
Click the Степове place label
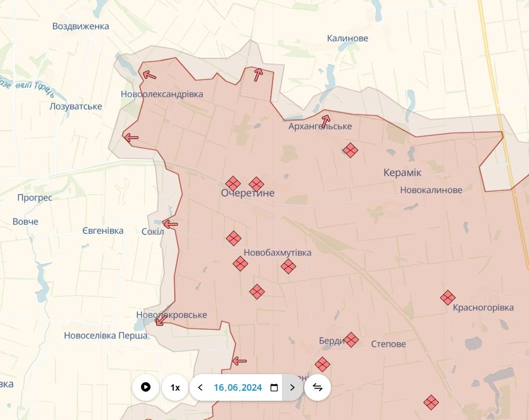[x=388, y=344]
